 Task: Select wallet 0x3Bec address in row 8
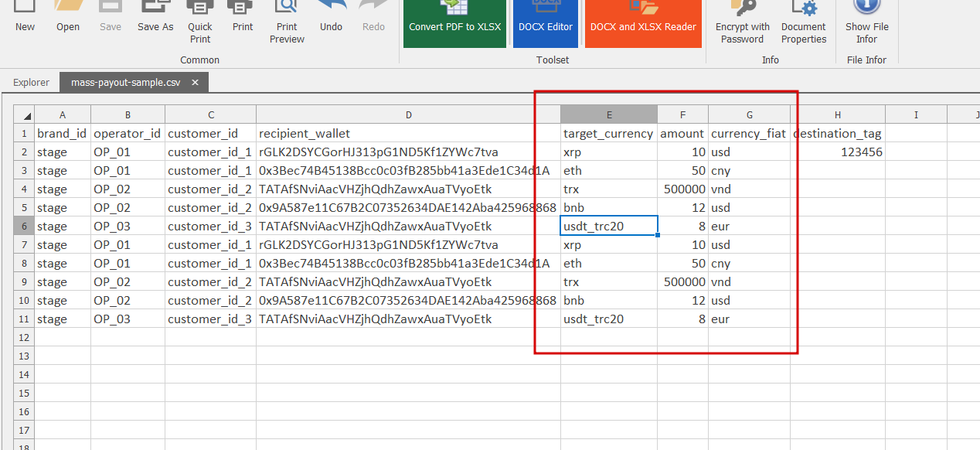[408, 263]
